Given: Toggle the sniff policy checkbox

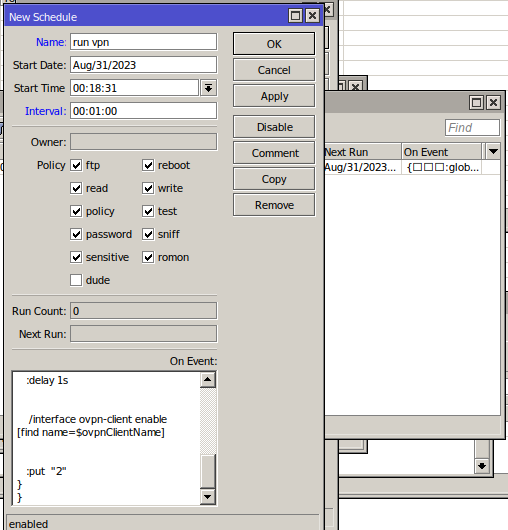Looking at the screenshot, I should click(148, 234).
